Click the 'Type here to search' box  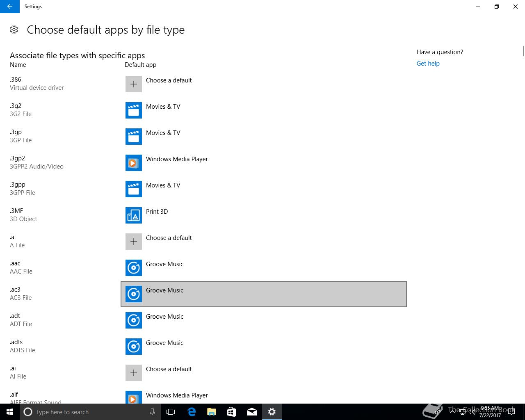click(x=90, y=412)
